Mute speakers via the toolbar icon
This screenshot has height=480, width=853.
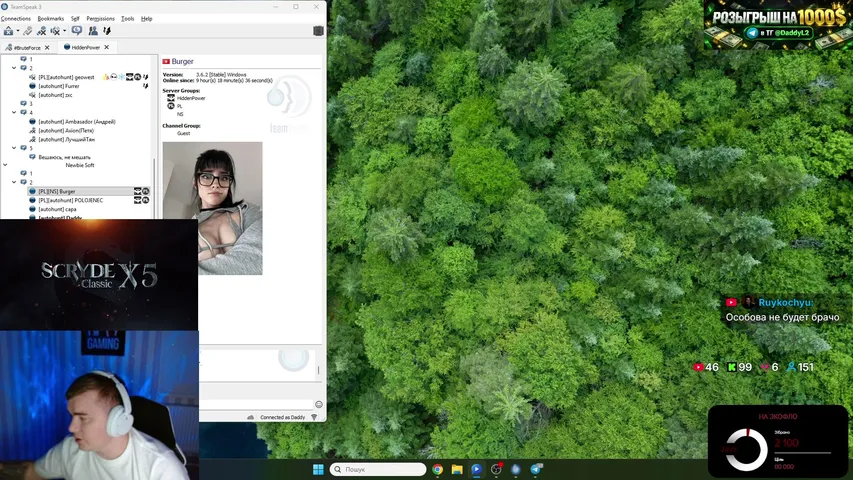click(55, 31)
